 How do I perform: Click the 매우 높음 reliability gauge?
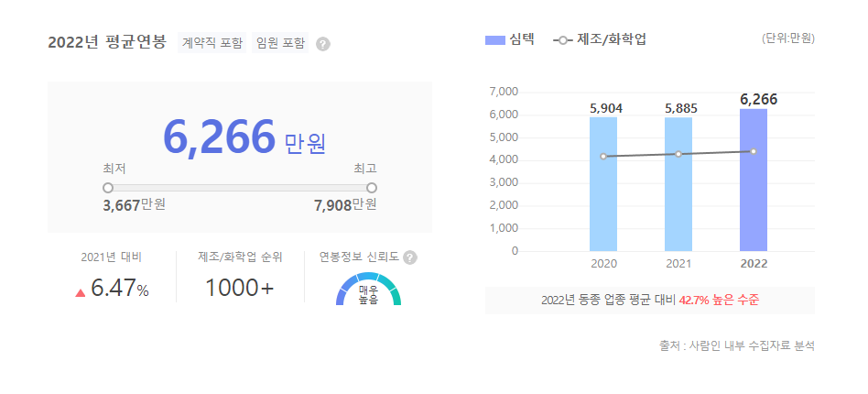368,290
